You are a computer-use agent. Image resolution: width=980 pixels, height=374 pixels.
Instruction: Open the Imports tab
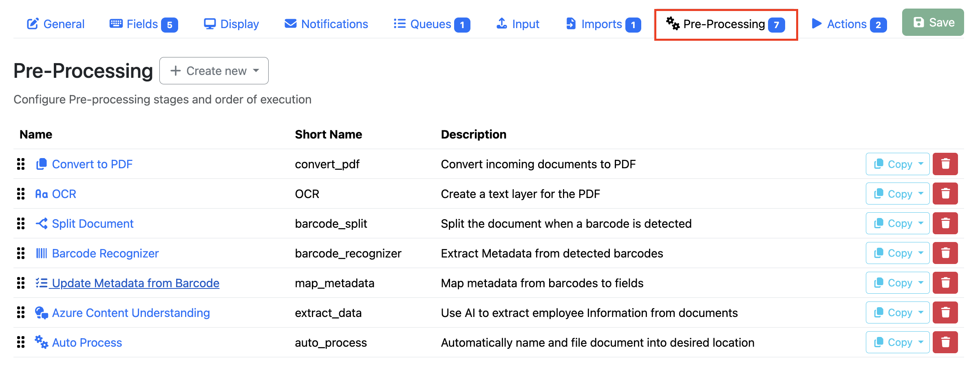[603, 24]
